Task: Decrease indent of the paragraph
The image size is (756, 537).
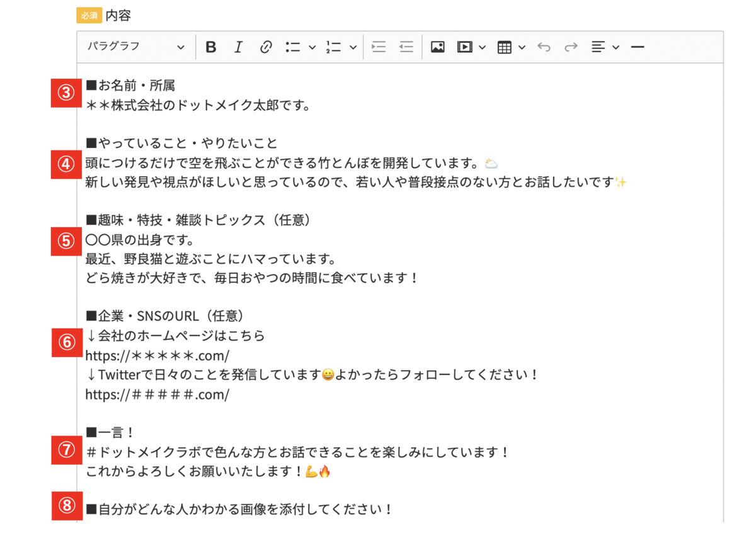Action: 406,47
